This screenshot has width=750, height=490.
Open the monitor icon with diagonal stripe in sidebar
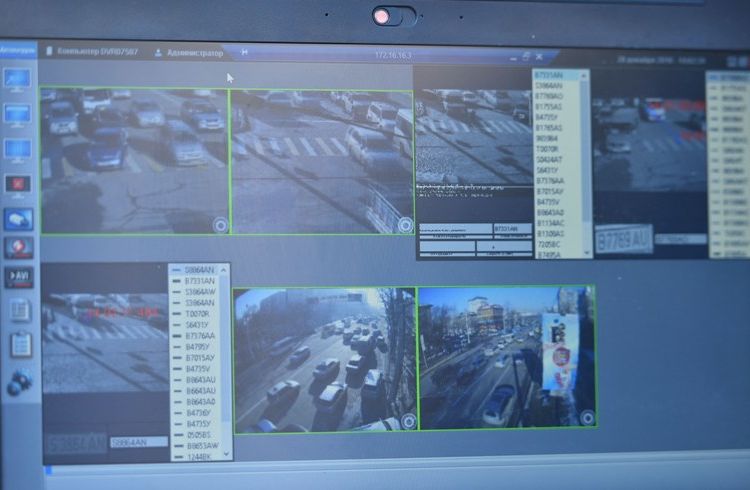click(x=17, y=79)
